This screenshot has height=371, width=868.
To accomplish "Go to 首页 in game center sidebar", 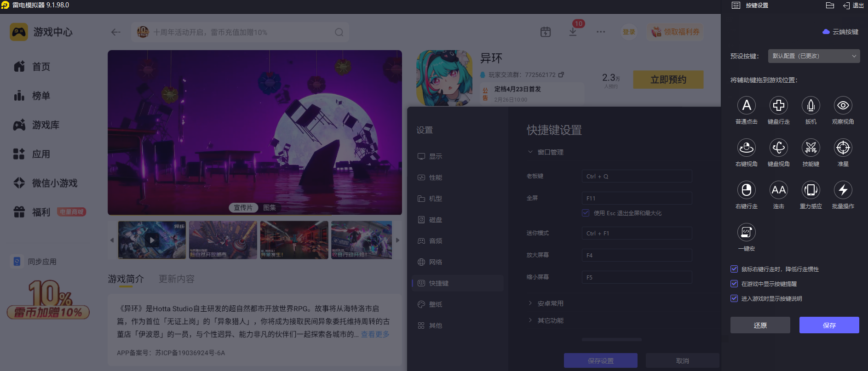I will (32, 67).
